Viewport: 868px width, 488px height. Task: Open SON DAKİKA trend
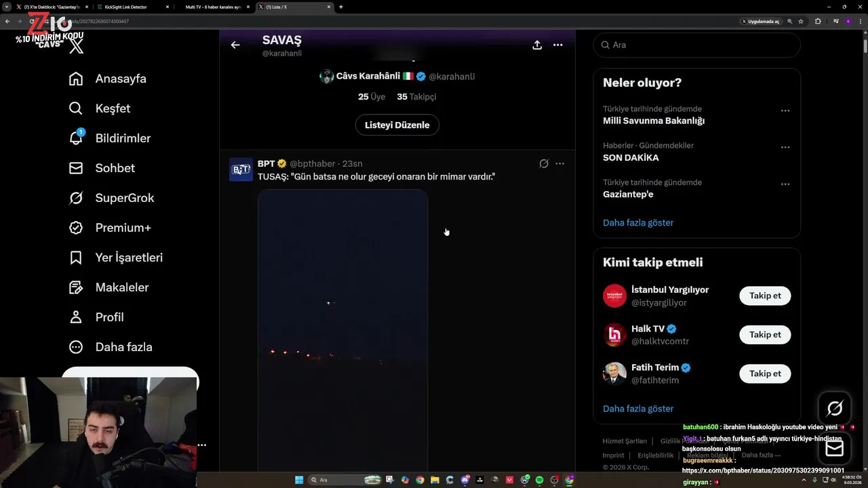pyautogui.click(x=631, y=157)
